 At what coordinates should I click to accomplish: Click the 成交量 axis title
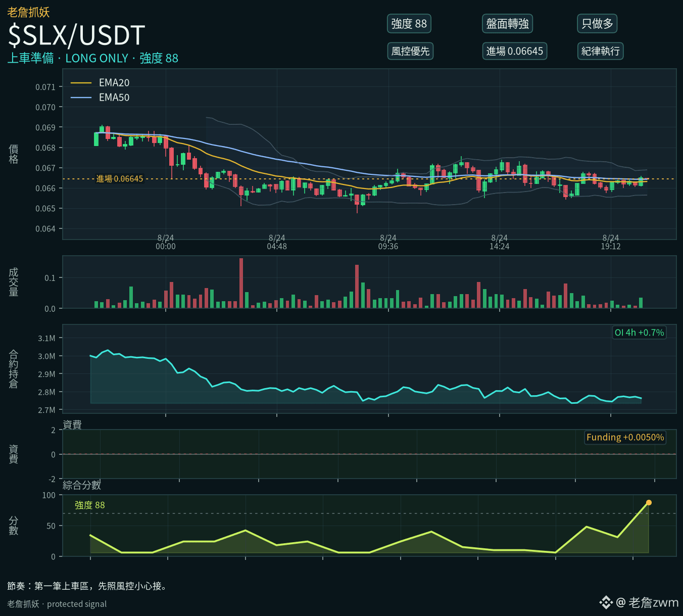[14, 282]
